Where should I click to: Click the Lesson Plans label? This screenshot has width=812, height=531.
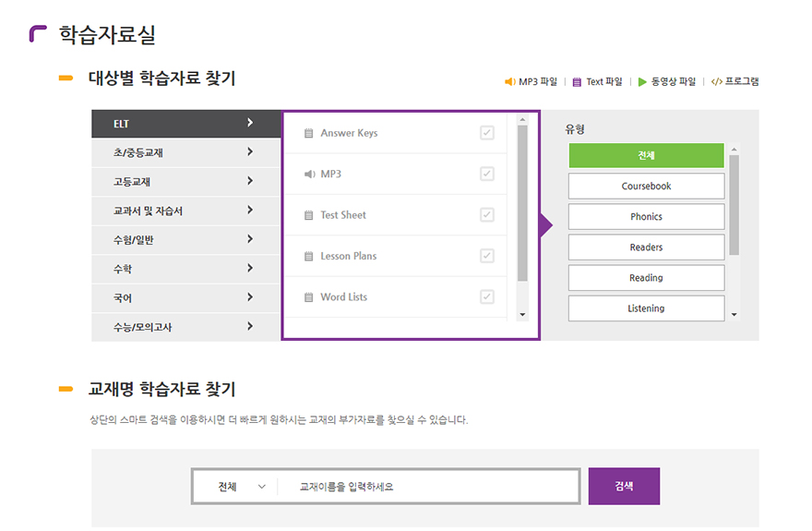[x=349, y=256]
